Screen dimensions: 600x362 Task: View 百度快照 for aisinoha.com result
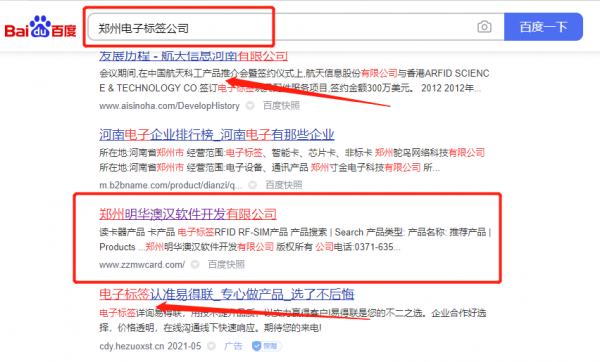pos(281,106)
